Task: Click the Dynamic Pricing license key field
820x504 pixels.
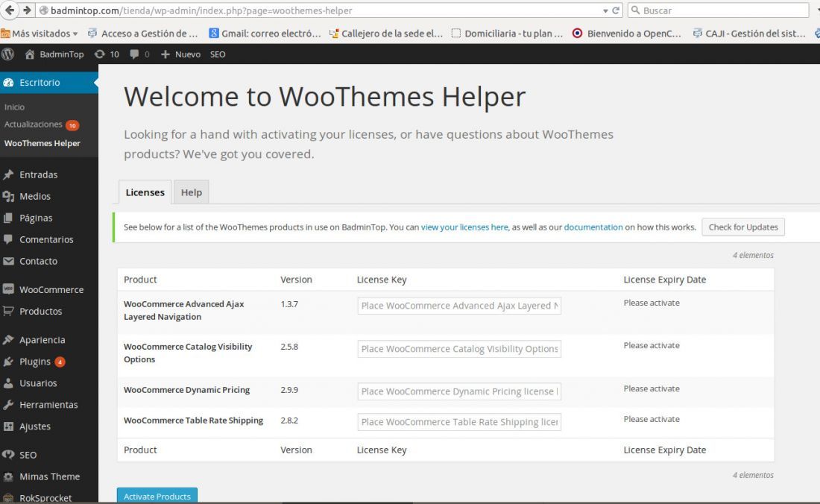Action: pos(459,391)
